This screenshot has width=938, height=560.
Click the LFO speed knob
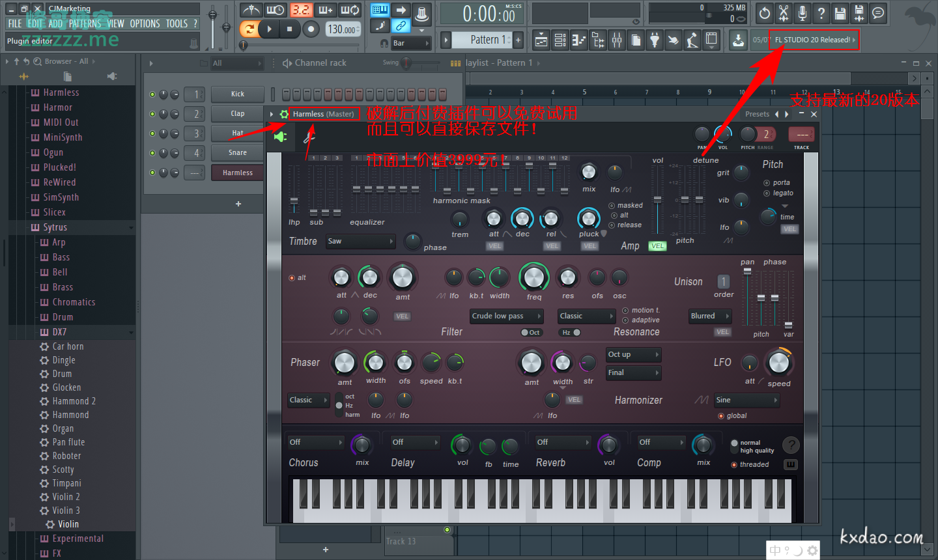tap(778, 363)
